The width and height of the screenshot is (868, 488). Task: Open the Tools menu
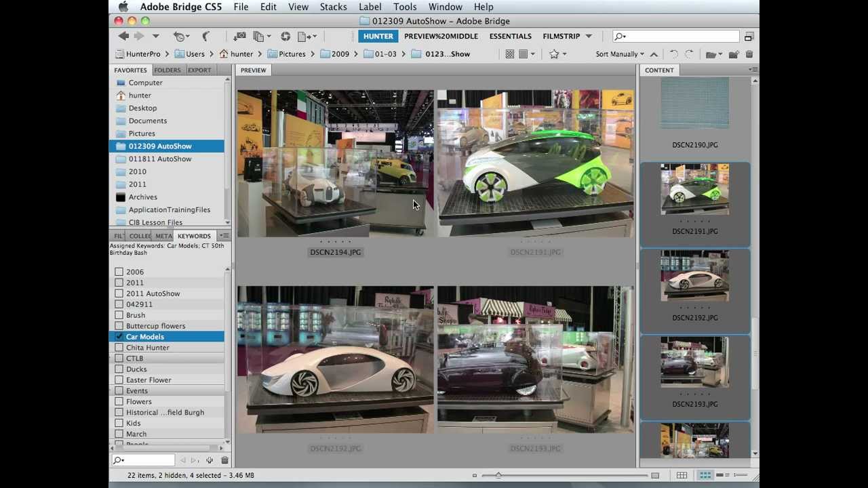[405, 7]
